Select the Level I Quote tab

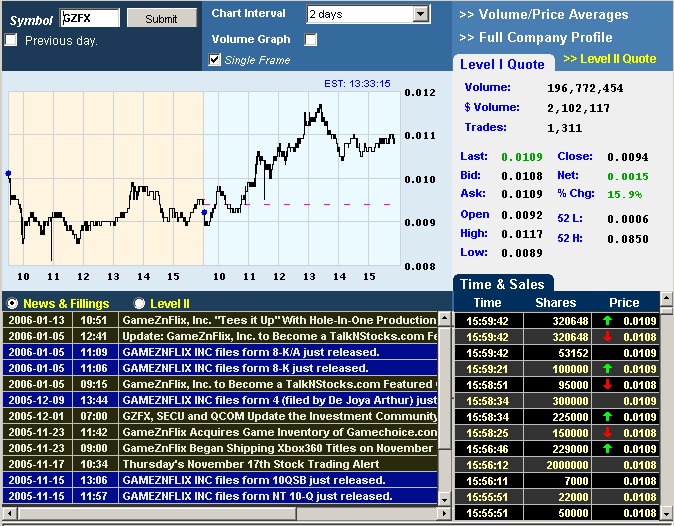pos(502,64)
